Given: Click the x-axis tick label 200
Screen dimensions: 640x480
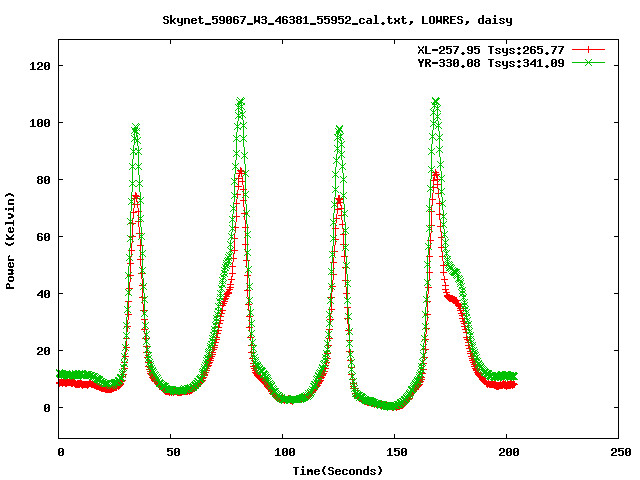Looking at the screenshot, I should [x=509, y=452].
